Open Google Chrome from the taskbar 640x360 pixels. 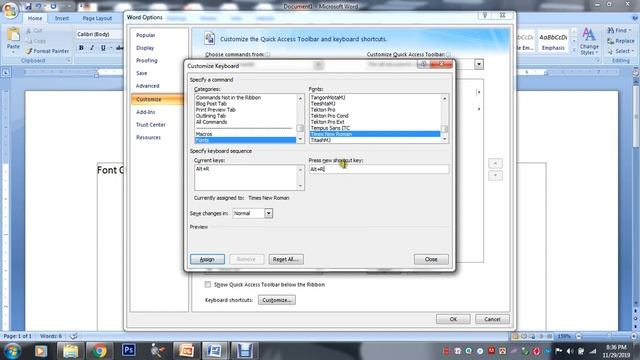click(x=99, y=351)
